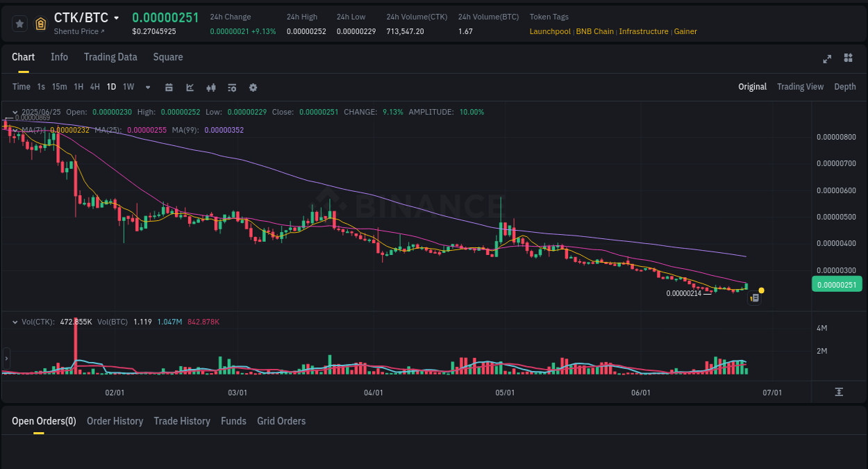
Task: Open the extra timeframe intervals dropdown
Action: (x=147, y=87)
